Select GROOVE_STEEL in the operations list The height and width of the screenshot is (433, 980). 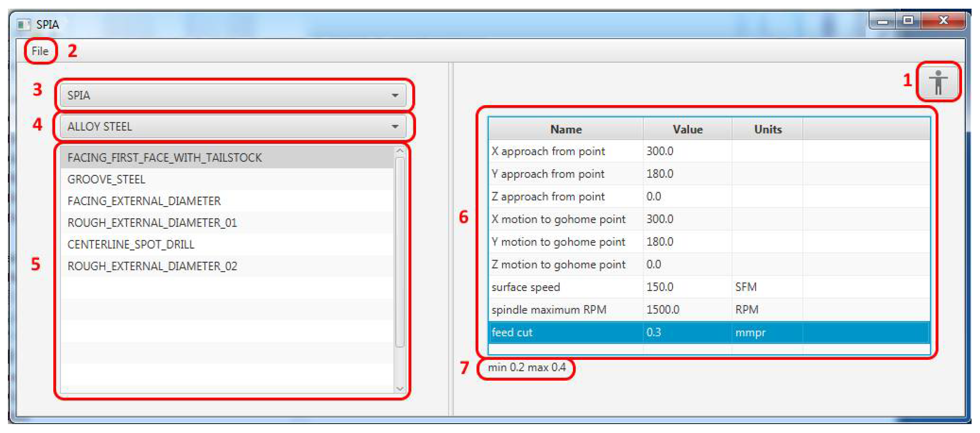(107, 179)
